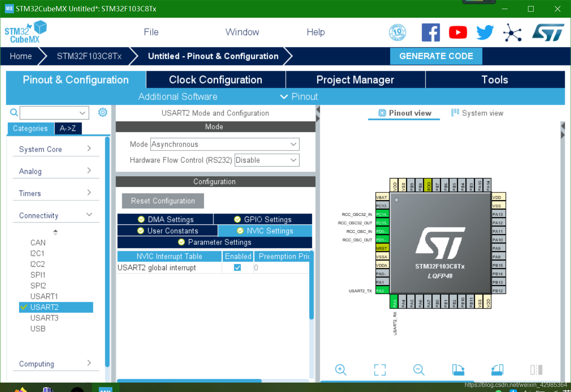Open the settings gear next to the search box
This screenshot has width=571, height=392.
click(x=103, y=112)
